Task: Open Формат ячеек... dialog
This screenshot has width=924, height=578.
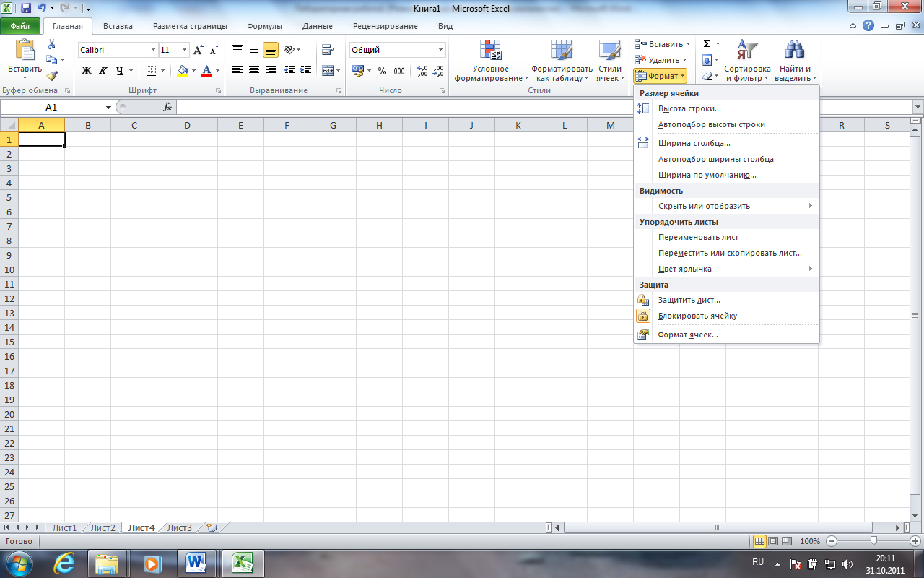Action: tap(726, 335)
